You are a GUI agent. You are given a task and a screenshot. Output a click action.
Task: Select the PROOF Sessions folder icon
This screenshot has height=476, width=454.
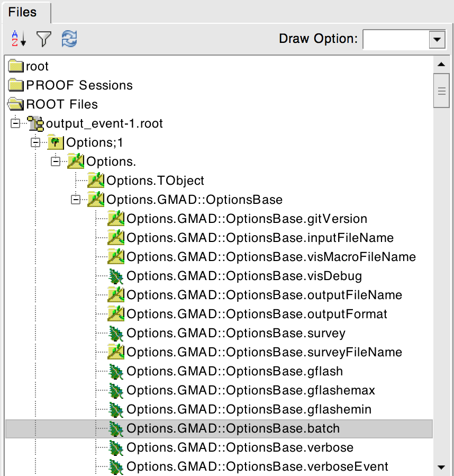pyautogui.click(x=16, y=85)
